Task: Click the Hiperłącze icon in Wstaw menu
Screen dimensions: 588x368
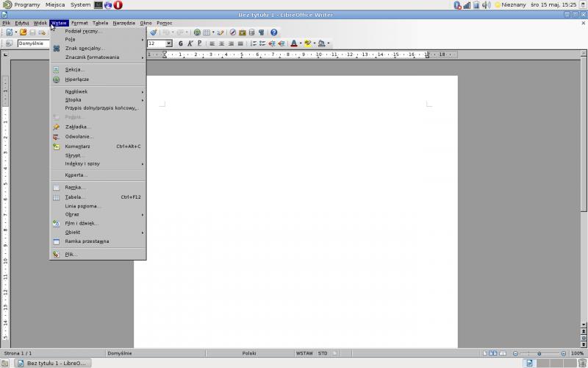Action: click(x=57, y=79)
